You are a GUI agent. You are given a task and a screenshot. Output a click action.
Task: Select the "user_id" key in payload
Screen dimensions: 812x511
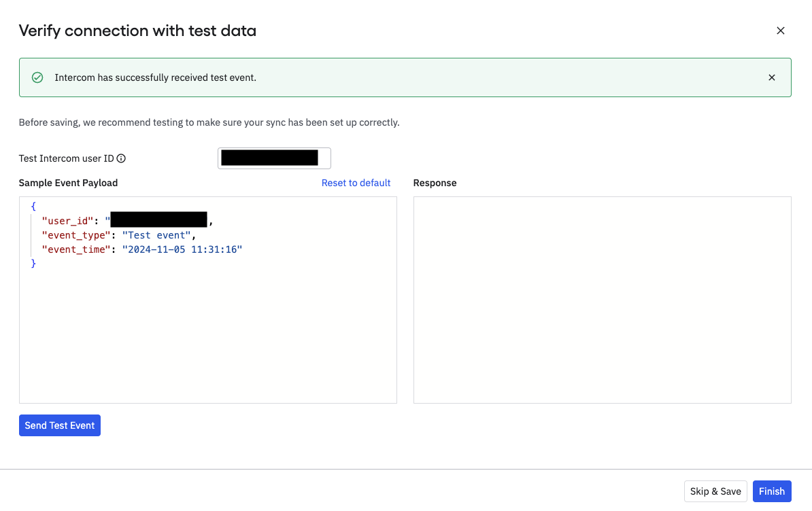(68, 221)
